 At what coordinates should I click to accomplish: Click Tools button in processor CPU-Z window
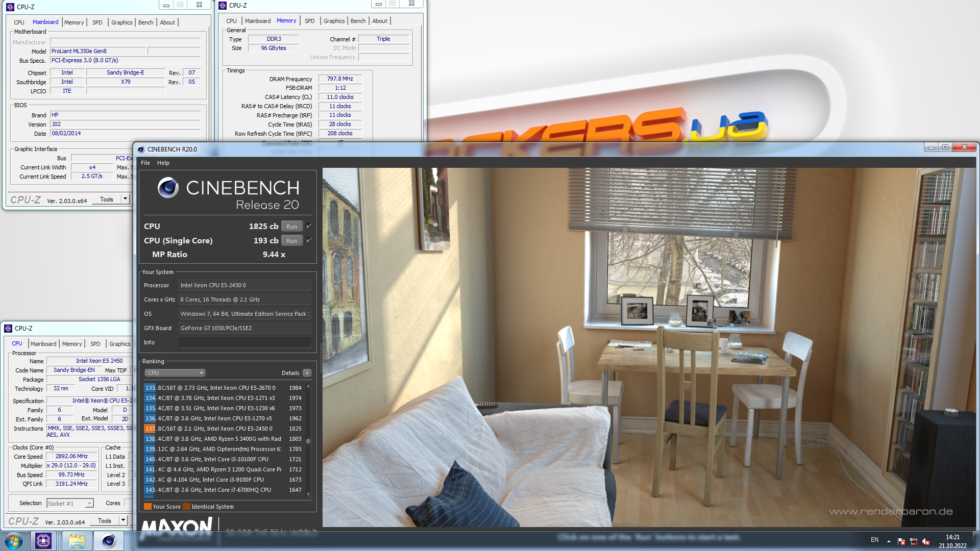pos(105,520)
